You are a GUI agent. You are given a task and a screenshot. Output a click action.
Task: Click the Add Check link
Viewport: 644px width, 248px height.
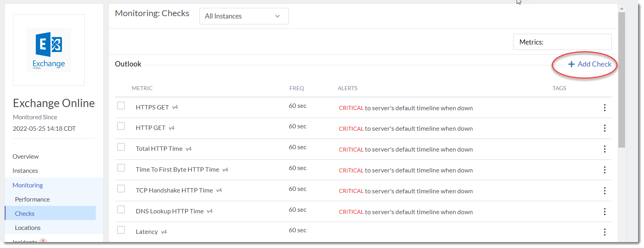[594, 64]
